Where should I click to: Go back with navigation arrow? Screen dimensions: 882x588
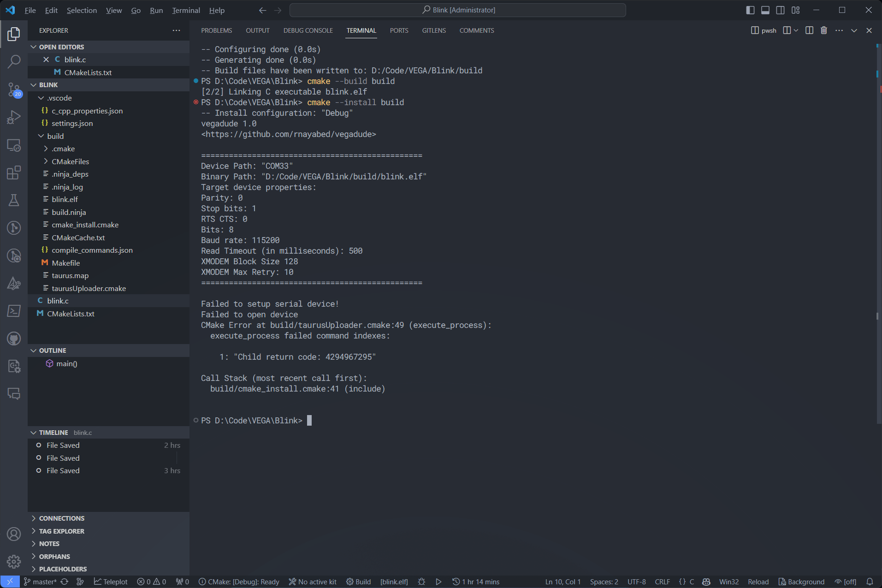(x=263, y=10)
